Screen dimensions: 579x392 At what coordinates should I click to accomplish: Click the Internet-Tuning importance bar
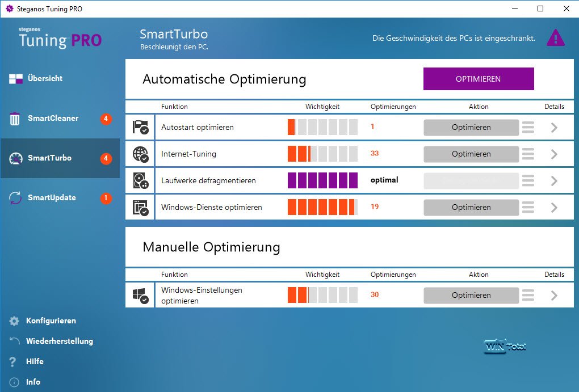pyautogui.click(x=322, y=154)
